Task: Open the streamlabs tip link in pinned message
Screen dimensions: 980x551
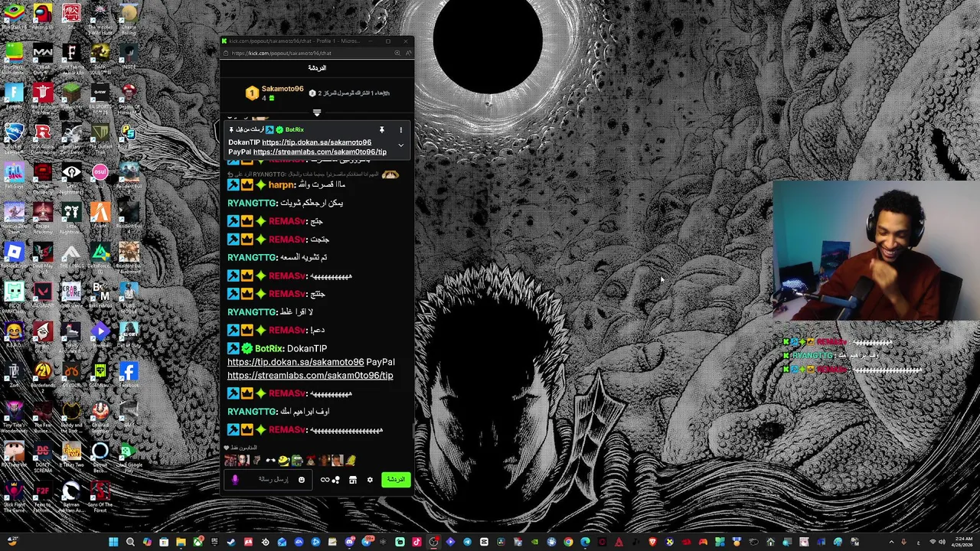Action: (319, 152)
